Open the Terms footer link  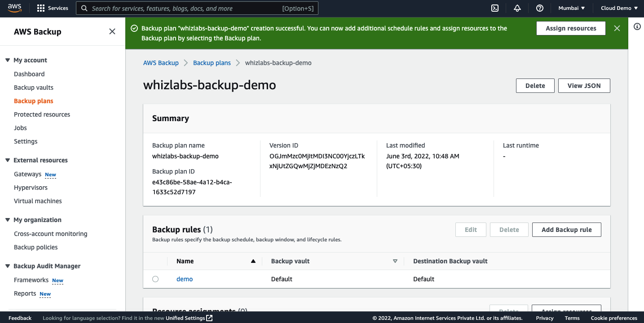click(x=572, y=318)
